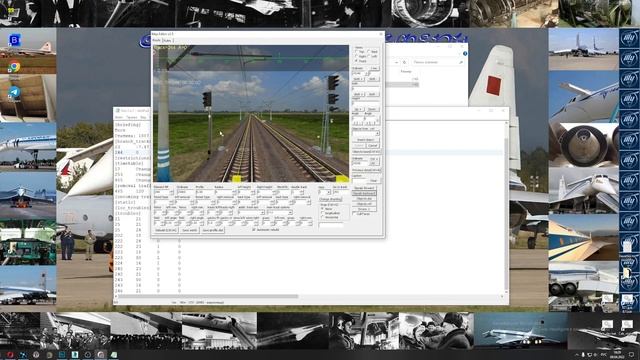Click into the Go to track input field
This screenshot has width=640, height=360.
[341, 192]
